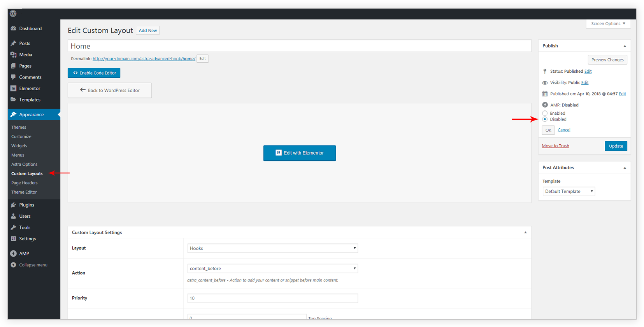The image size is (644, 327).
Task: Open the Default Template dropdown
Action: pos(569,191)
